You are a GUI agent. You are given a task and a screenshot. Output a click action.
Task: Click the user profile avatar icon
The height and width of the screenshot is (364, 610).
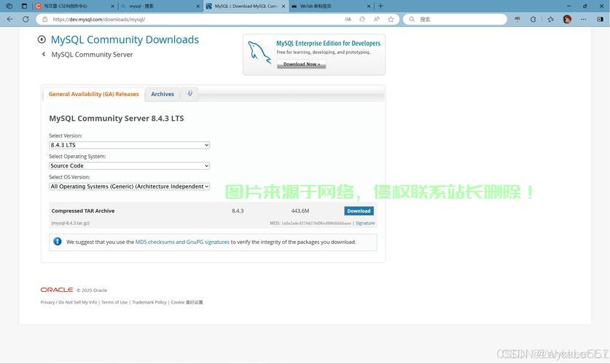tap(567, 20)
